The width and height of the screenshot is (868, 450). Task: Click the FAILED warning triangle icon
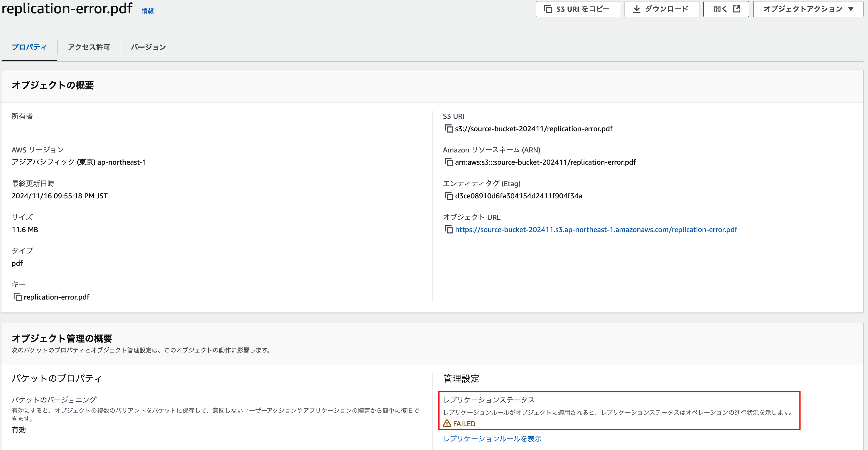click(x=447, y=423)
